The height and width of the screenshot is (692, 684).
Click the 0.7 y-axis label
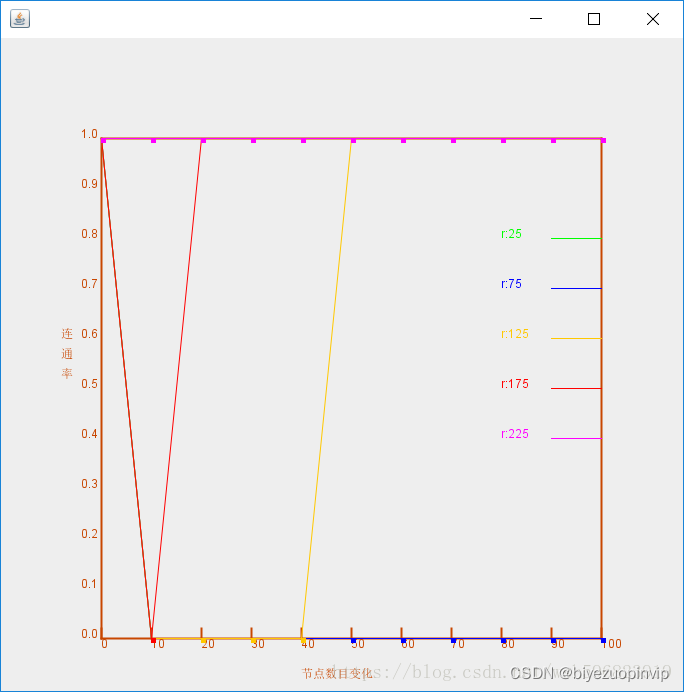(89, 284)
